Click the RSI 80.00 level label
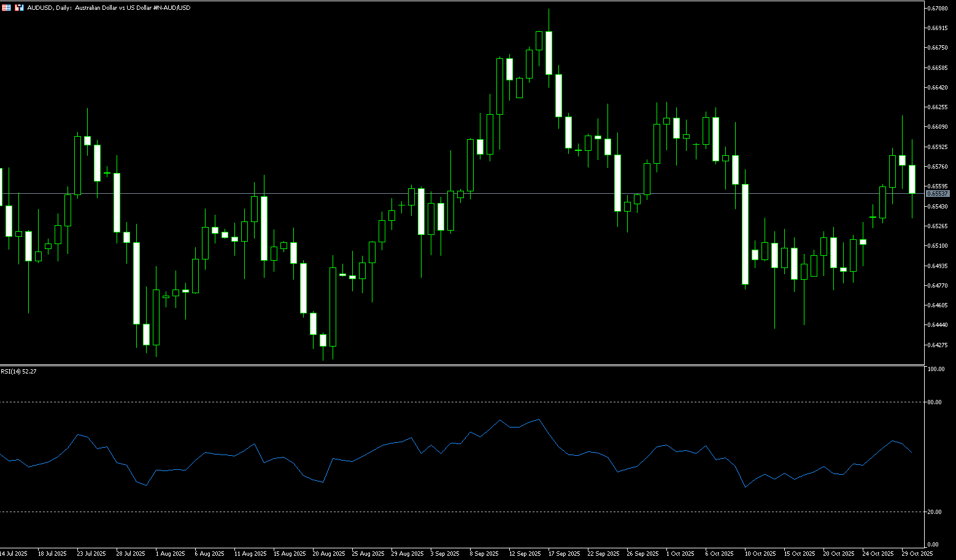The height and width of the screenshot is (560, 956). click(935, 402)
